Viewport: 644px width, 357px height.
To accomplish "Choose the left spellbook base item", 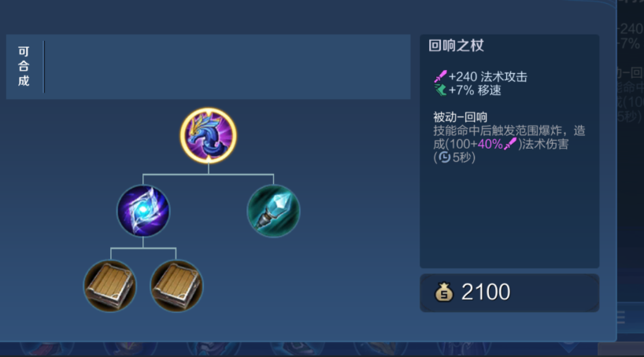I will click(110, 286).
